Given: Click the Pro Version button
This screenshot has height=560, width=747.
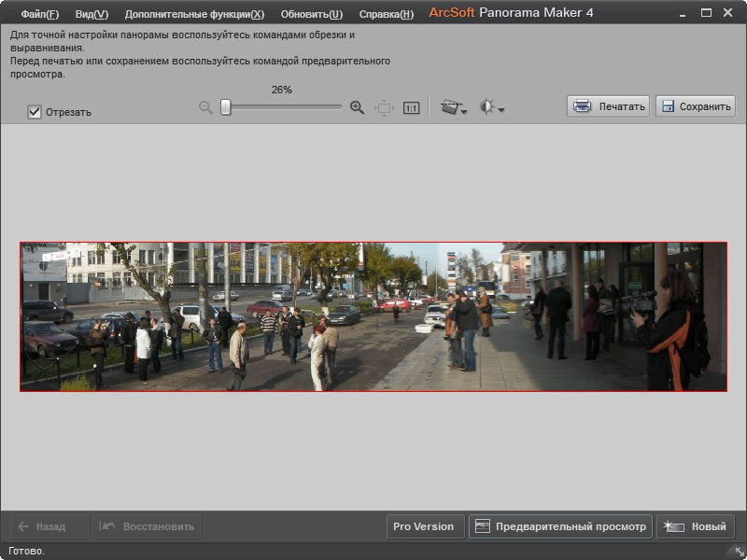Looking at the screenshot, I should [426, 526].
